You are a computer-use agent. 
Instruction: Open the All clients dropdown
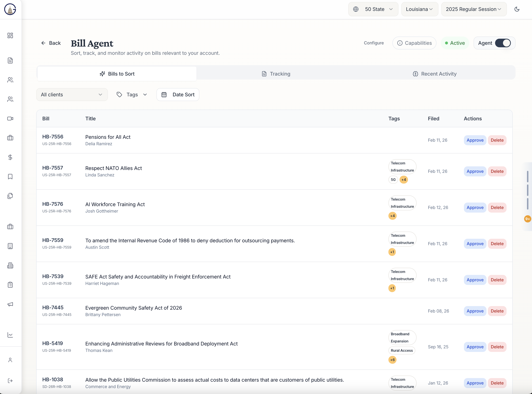(x=72, y=94)
